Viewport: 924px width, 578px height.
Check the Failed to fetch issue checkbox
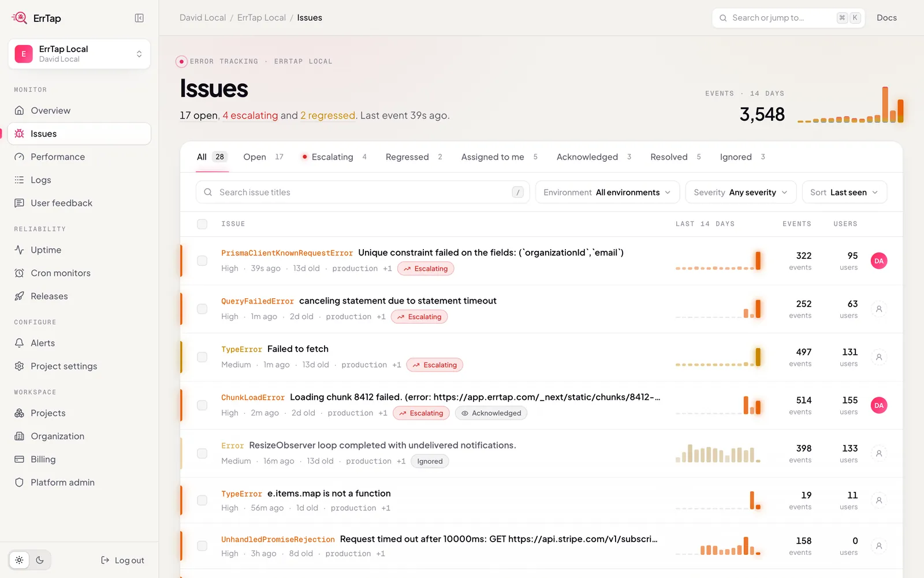202,357
